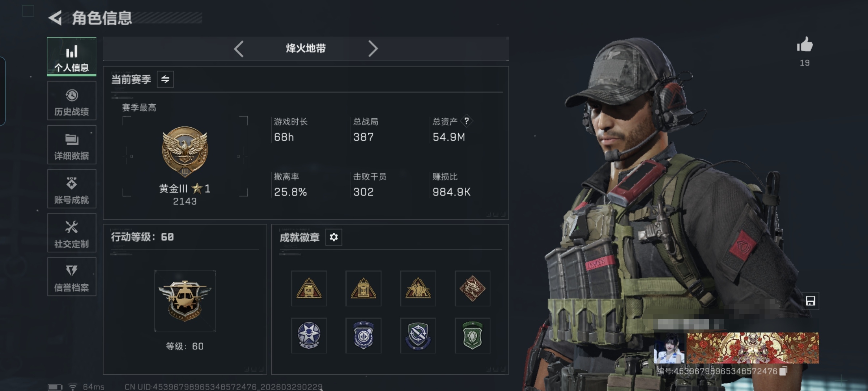Give a like with the thumbs-up icon
Image resolution: width=868 pixels, height=391 pixels.
(805, 45)
